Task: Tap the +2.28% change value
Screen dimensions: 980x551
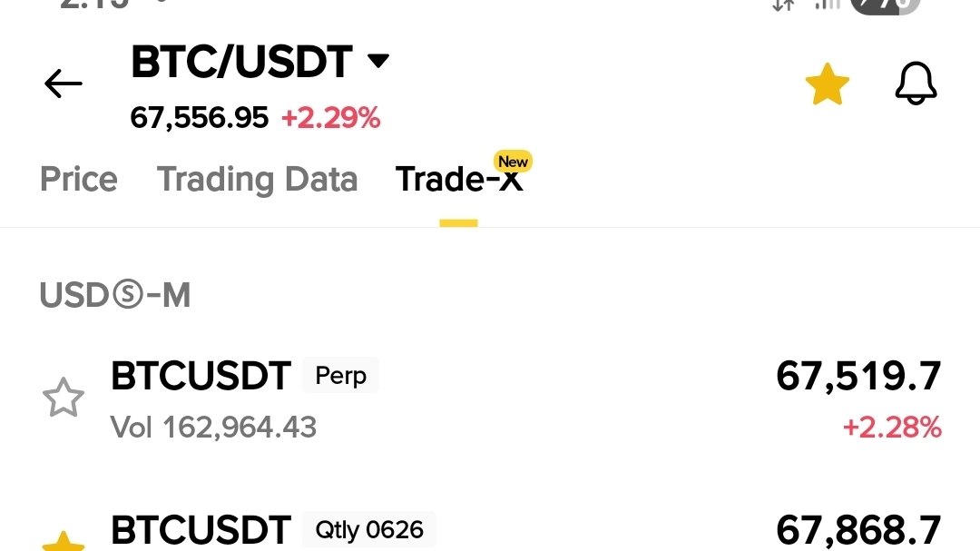Action: pos(892,428)
